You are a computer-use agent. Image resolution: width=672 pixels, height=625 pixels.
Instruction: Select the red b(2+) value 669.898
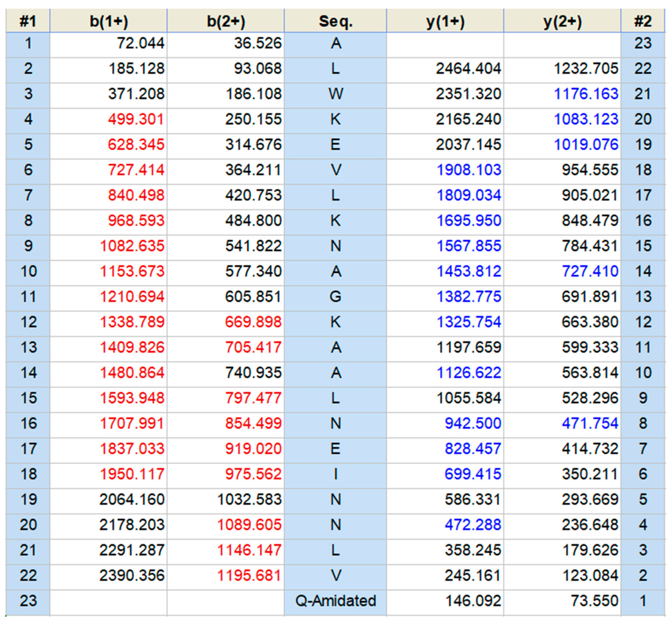pyautogui.click(x=254, y=322)
